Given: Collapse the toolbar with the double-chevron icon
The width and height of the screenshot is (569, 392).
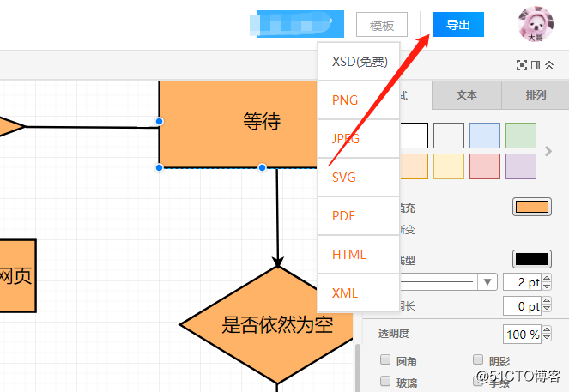Looking at the screenshot, I should pos(549,65).
